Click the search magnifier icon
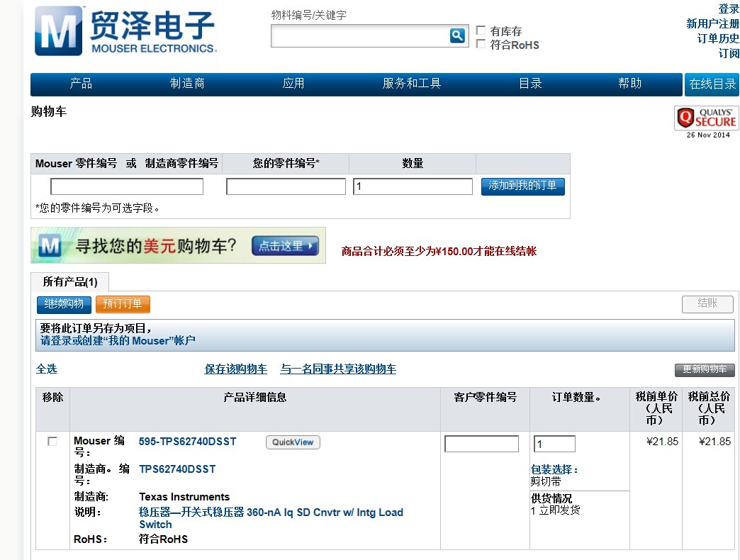This screenshot has height=560, width=740. point(457,35)
